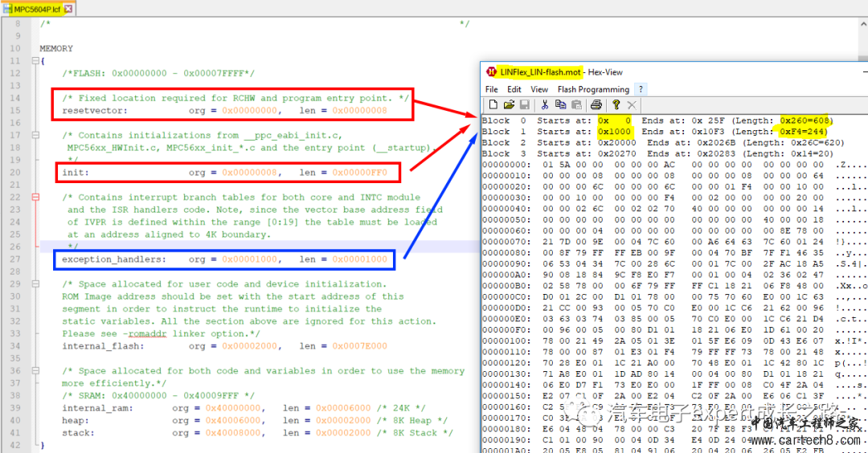
Task: Click the internal_flash: label on line 34
Action: pyautogui.click(x=103, y=346)
